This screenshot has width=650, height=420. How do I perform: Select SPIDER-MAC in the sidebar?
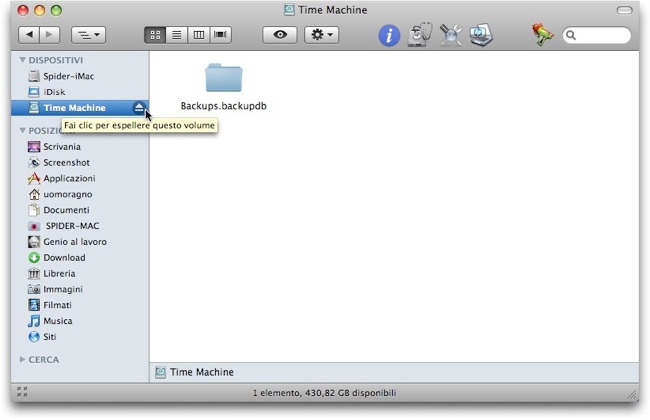(80, 226)
